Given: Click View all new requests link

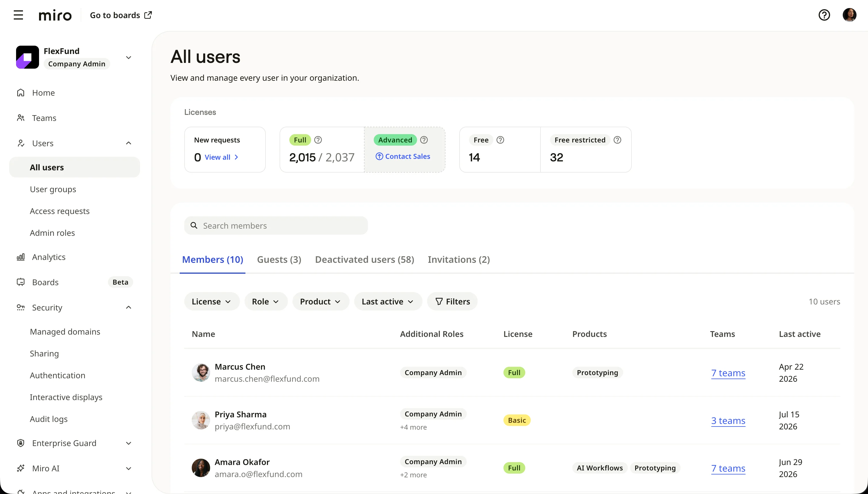Looking at the screenshot, I should [x=221, y=157].
